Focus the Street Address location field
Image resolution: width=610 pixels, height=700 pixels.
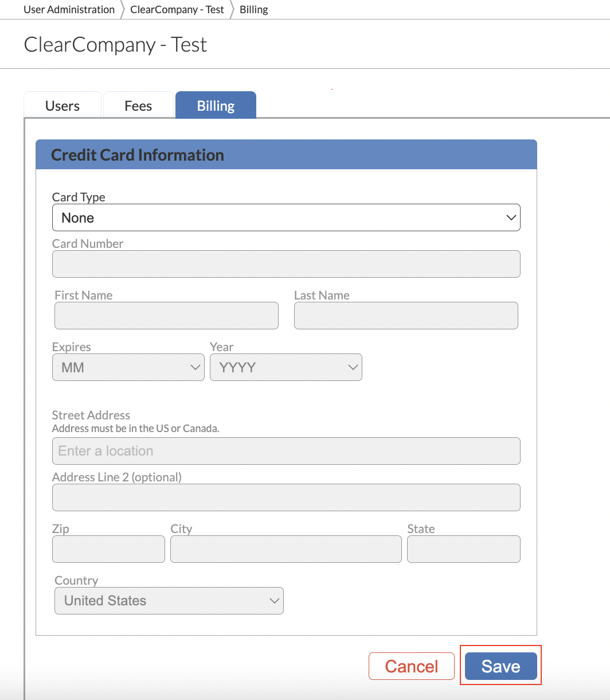click(286, 451)
